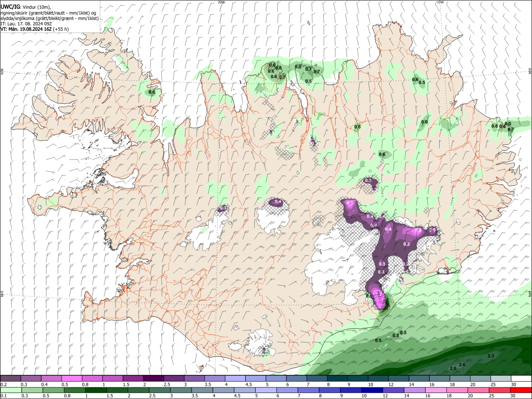Click the white '0.7' value on purple snow area
The image size is (532, 399).
click(350, 203)
